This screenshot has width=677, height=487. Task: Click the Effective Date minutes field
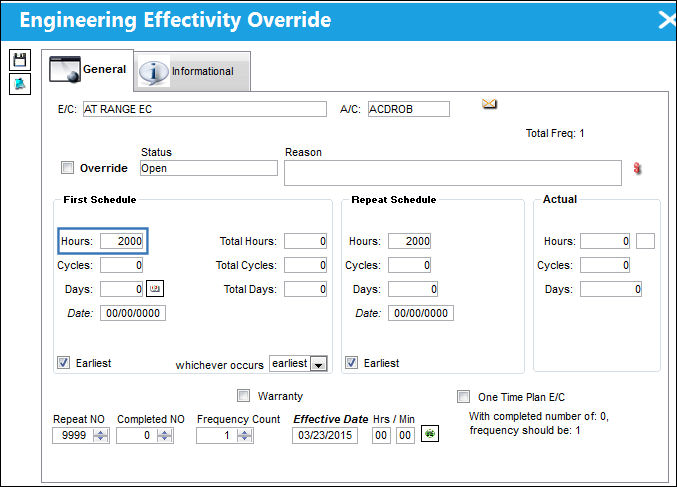[x=405, y=435]
